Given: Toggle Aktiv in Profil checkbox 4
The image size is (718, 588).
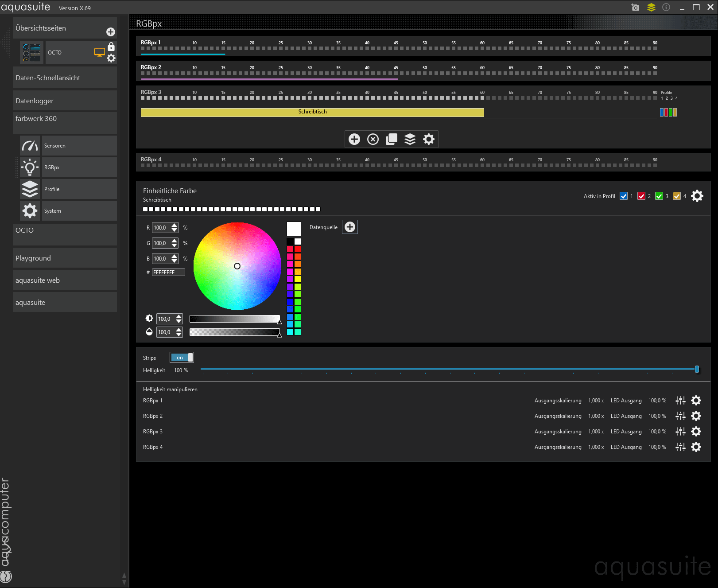Looking at the screenshot, I should pos(677,196).
